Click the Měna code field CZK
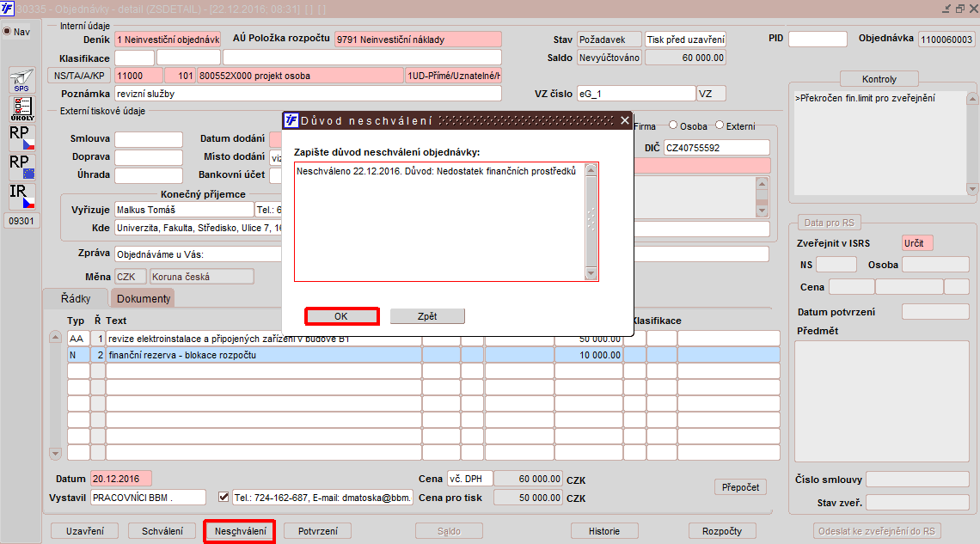This screenshot has height=544, width=980. pyautogui.click(x=131, y=277)
